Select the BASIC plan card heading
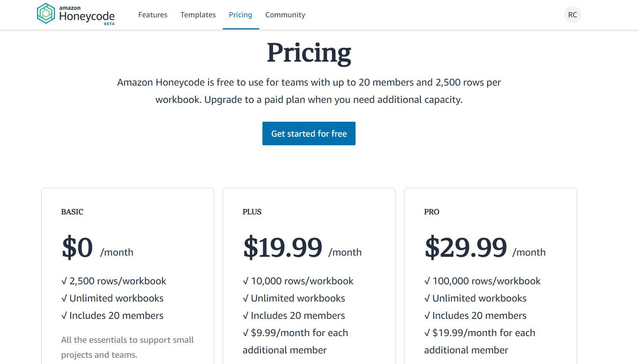The width and height of the screenshot is (638, 364). click(x=72, y=212)
